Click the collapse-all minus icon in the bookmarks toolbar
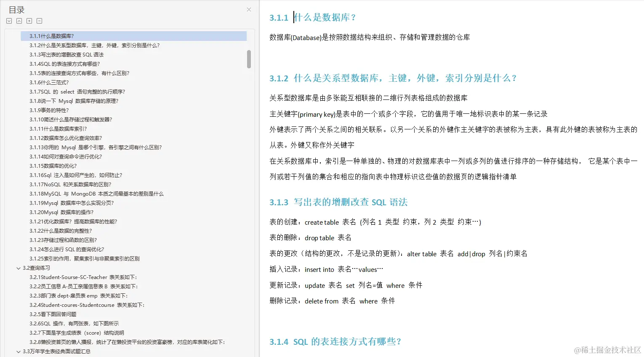Viewport: 644px width, 357px height. tap(39, 20)
